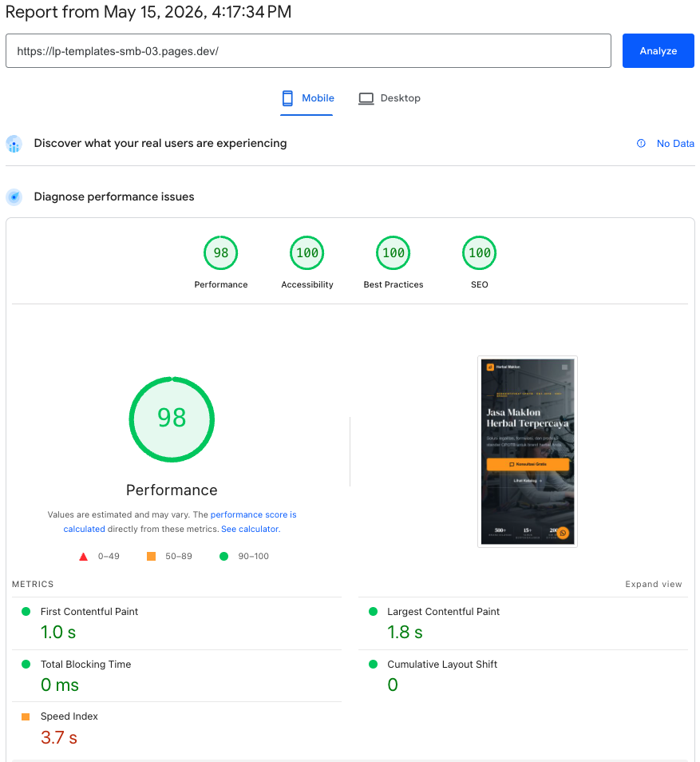Image resolution: width=700 pixels, height=762 pixels.
Task: Switch to the Desktop tab
Action: (389, 98)
